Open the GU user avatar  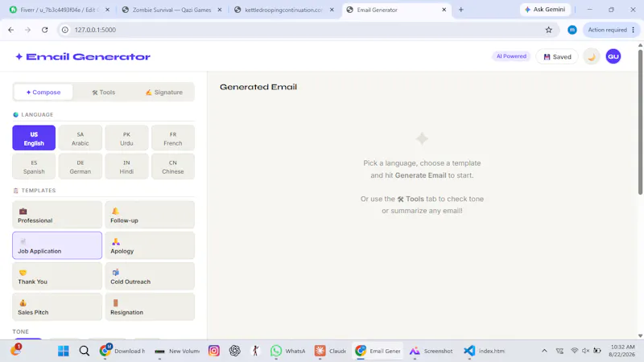(x=613, y=56)
